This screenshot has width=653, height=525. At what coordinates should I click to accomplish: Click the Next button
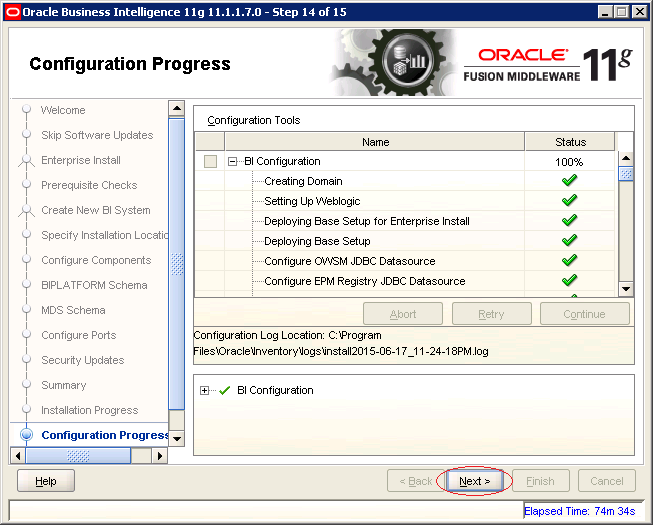coord(474,481)
